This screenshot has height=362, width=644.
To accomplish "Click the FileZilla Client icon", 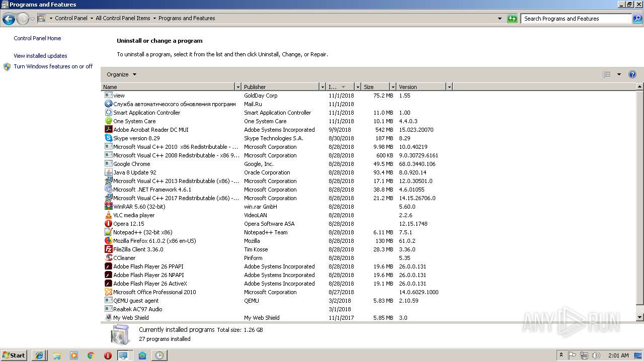I will pyautogui.click(x=108, y=249).
